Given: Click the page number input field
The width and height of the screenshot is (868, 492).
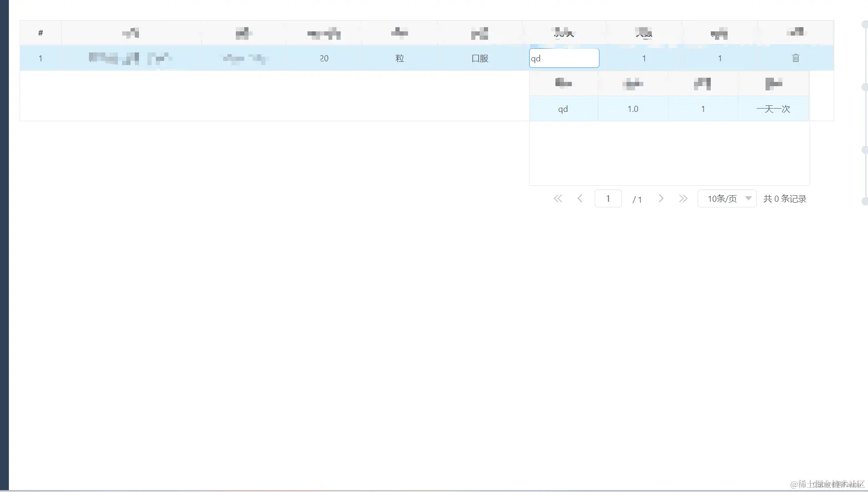Looking at the screenshot, I should click(608, 198).
